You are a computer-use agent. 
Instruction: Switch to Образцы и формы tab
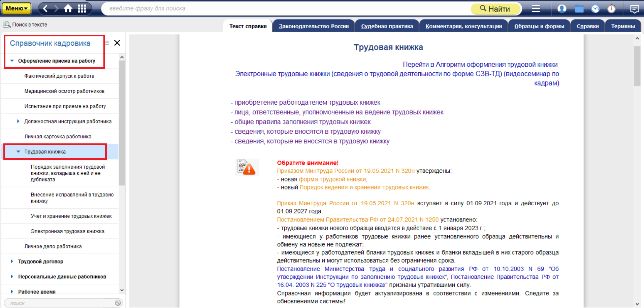(x=539, y=26)
